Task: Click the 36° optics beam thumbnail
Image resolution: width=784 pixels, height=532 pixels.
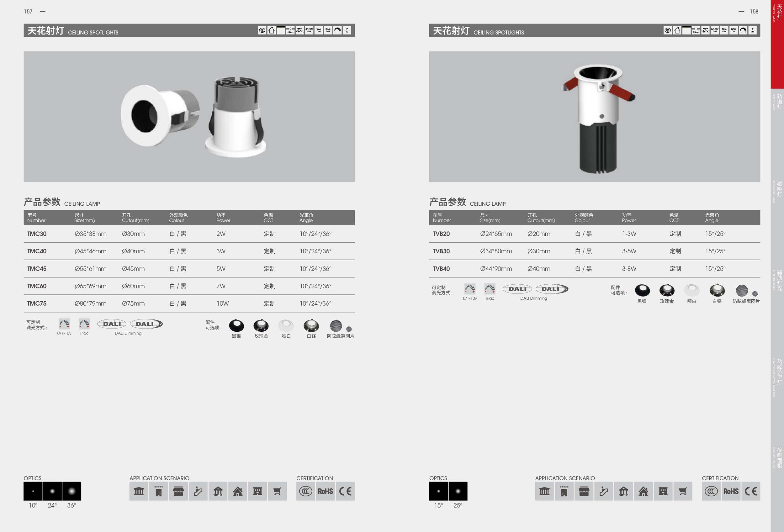Action: 72,491
